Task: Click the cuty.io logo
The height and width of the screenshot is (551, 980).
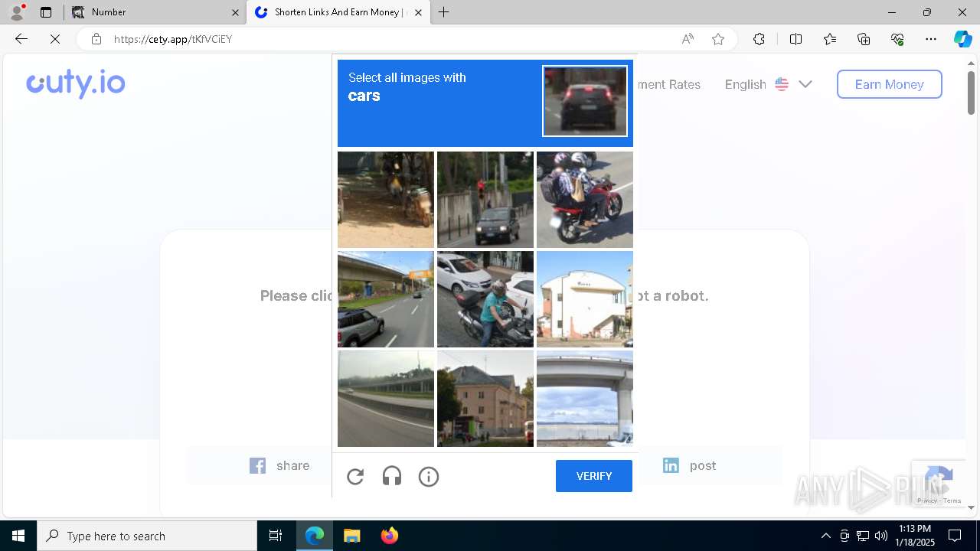Action: coord(76,83)
